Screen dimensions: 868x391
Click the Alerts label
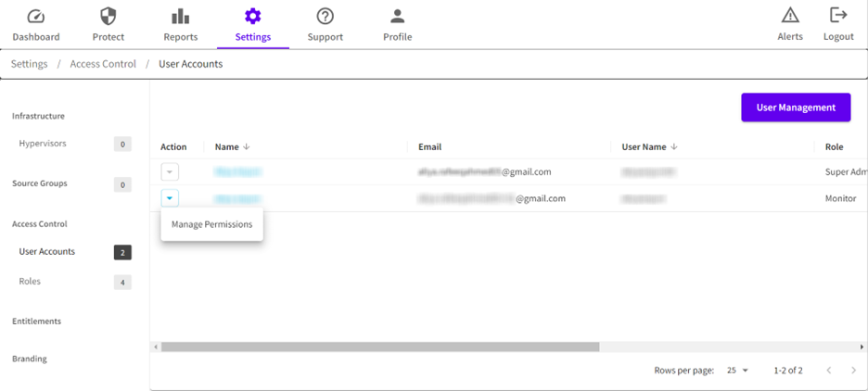tap(790, 36)
